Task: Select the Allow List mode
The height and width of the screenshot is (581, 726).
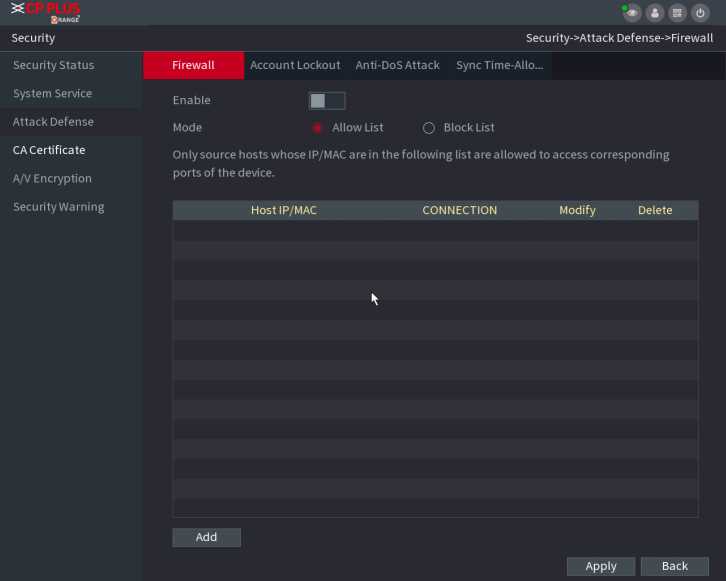Action: coord(318,128)
